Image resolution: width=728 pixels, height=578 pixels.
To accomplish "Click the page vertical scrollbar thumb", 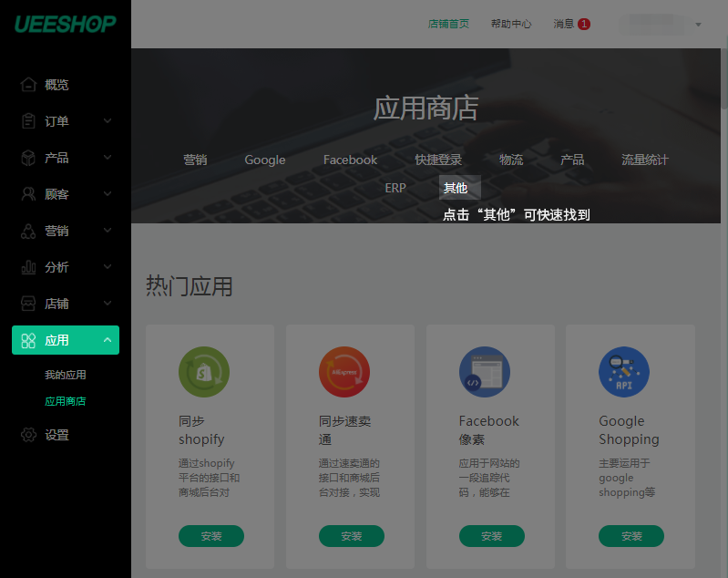I will click(x=724, y=78).
